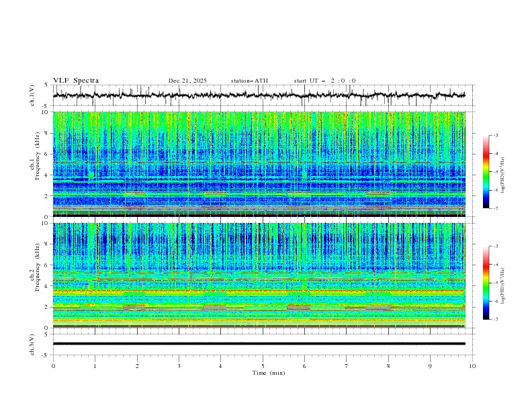Click the ch.1 colorbar "log(PSD)(V²/Hz)" label

[503, 175]
